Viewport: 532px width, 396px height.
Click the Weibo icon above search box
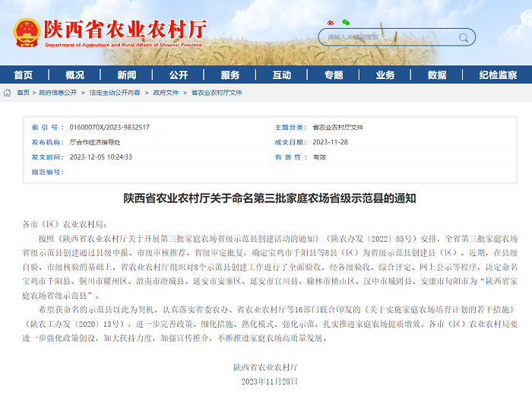pos(331,23)
